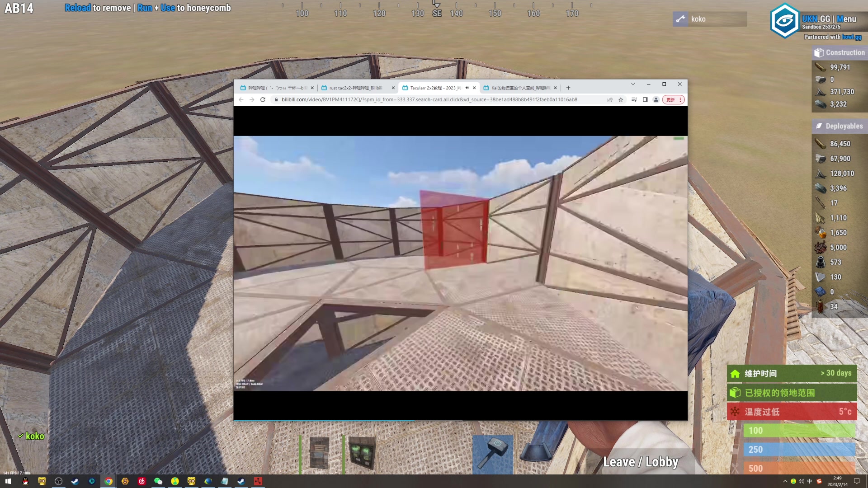The height and width of the screenshot is (488, 868).
Task: Select the hammer tool in hotbar
Action: [492, 453]
